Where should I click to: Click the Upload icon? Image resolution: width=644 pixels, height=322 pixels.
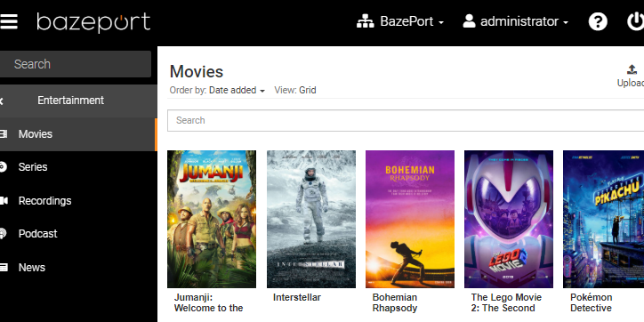(632, 69)
